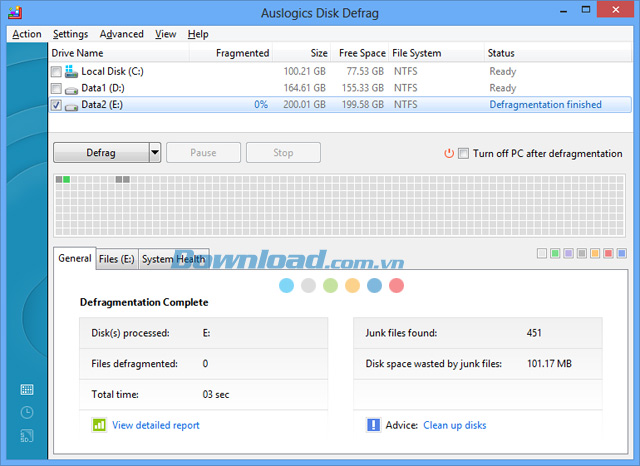Sort drives by the Free Space column header

click(x=361, y=53)
